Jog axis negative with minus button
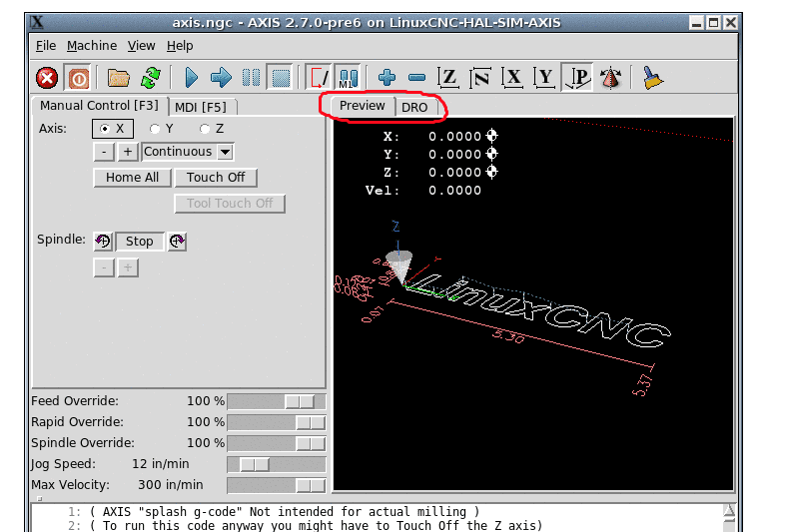 [104, 152]
